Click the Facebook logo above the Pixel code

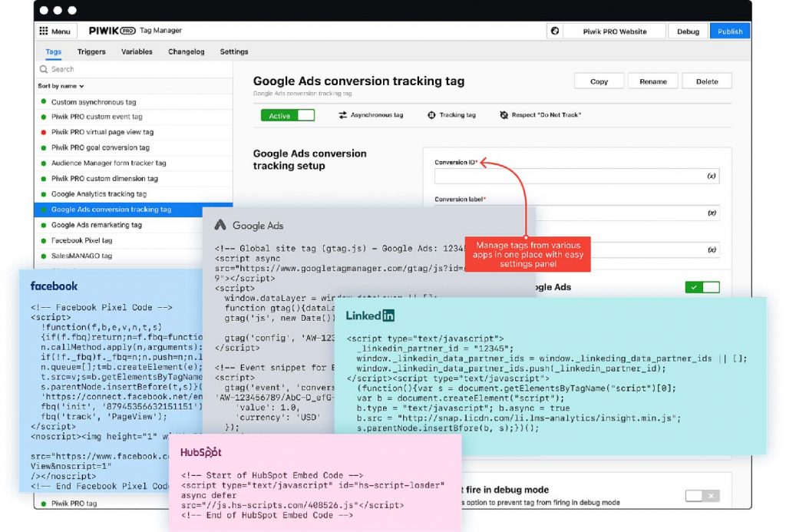pos(53,286)
